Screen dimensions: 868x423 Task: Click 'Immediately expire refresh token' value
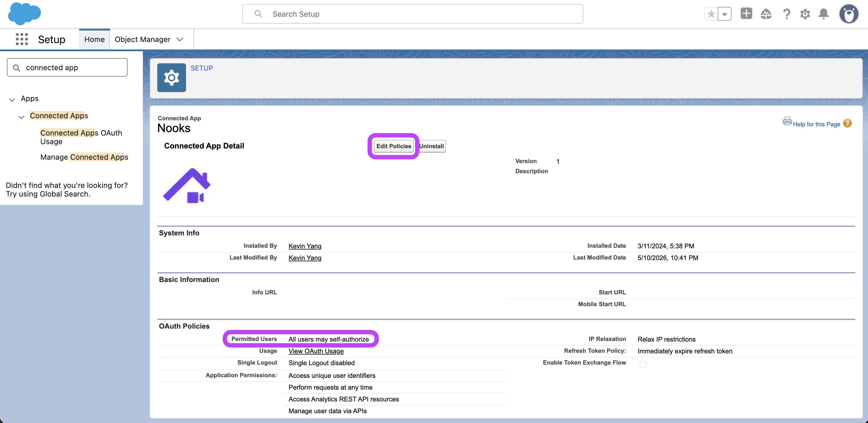pos(685,351)
